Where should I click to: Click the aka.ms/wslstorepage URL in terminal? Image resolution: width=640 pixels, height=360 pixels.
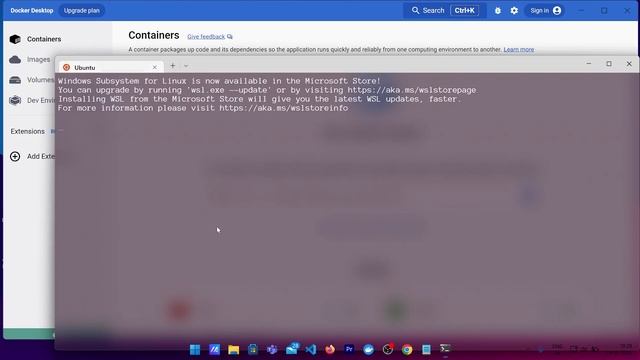click(412, 90)
